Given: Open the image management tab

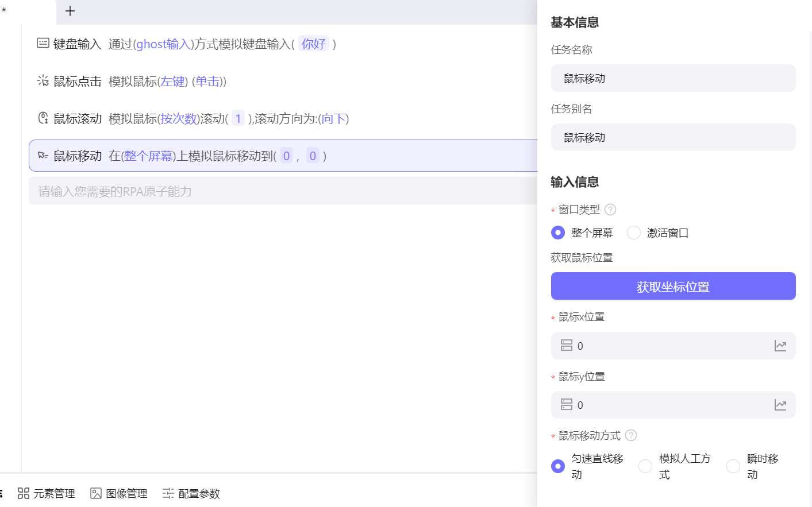Looking at the screenshot, I should point(119,493).
